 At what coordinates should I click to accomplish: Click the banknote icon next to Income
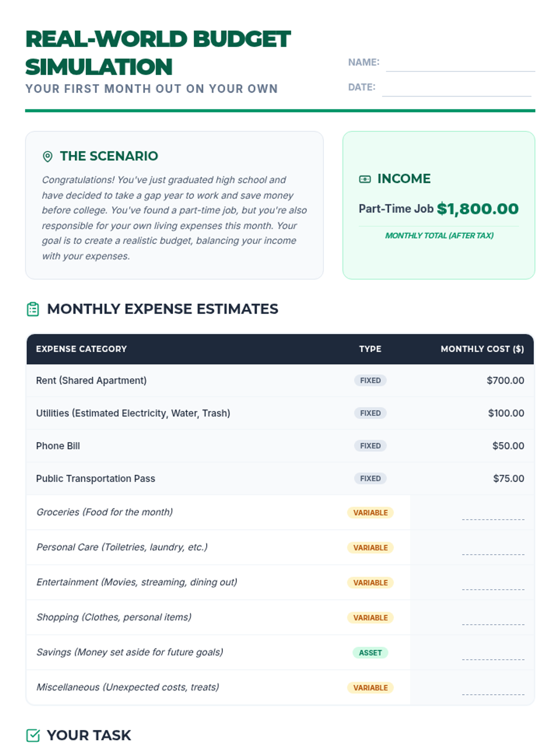coord(365,179)
